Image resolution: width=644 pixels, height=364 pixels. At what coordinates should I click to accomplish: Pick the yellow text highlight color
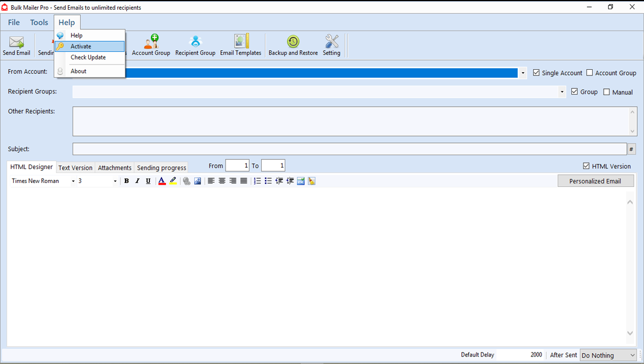[x=173, y=181]
